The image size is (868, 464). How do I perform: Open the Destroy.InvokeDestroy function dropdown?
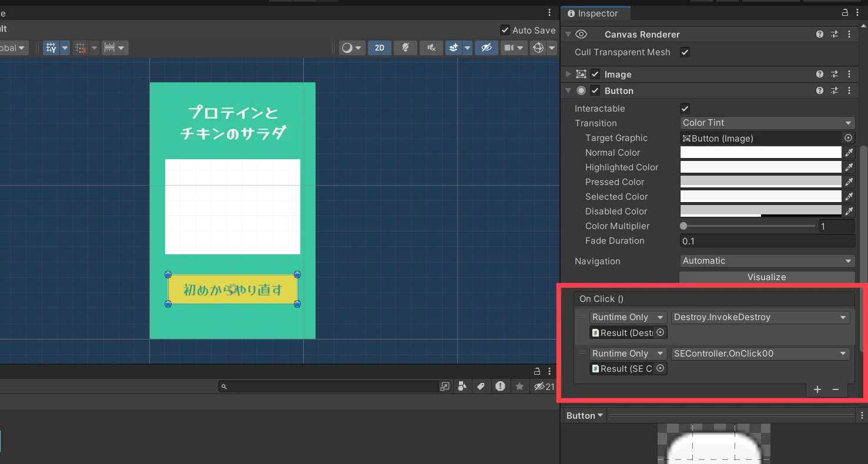[x=760, y=317]
